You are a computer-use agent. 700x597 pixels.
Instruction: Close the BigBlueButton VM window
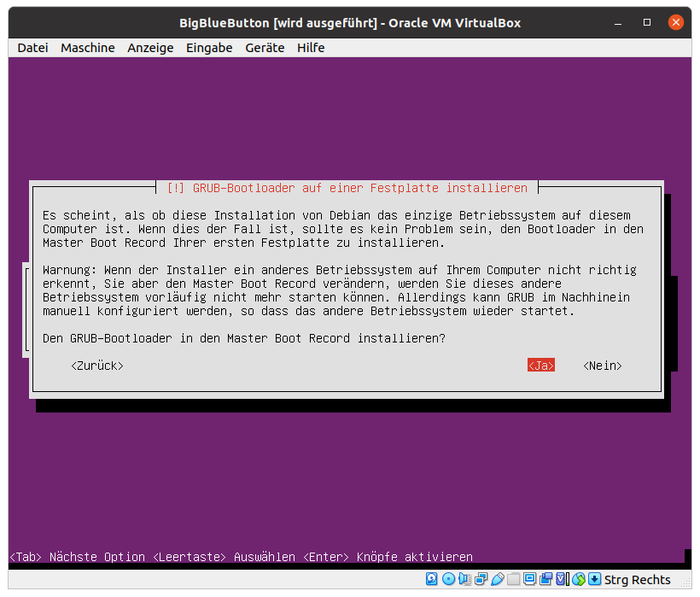pos(676,22)
